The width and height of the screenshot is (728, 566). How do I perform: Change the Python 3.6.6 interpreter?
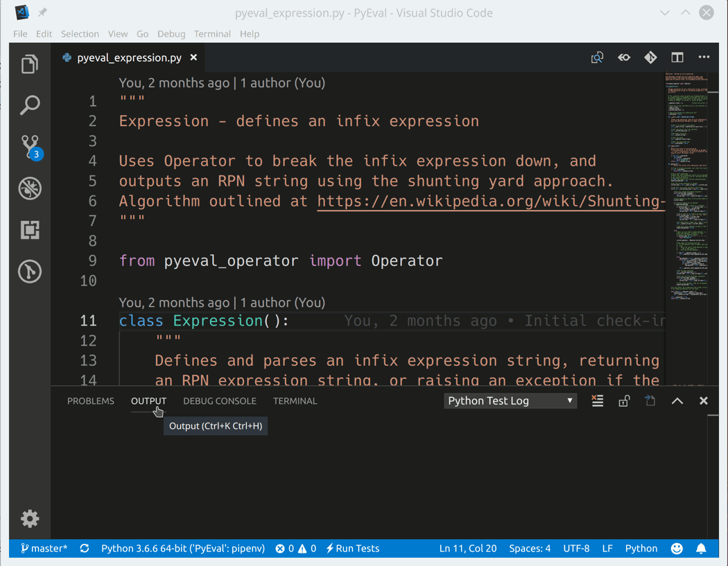(x=183, y=548)
